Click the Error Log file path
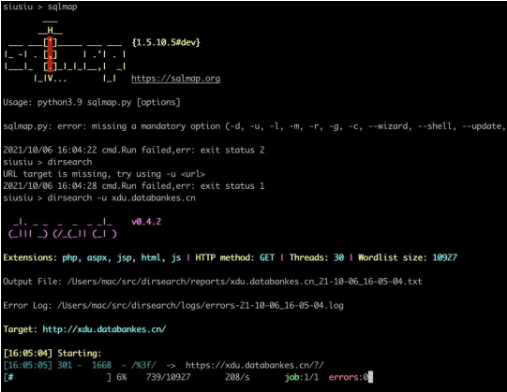 (200, 305)
